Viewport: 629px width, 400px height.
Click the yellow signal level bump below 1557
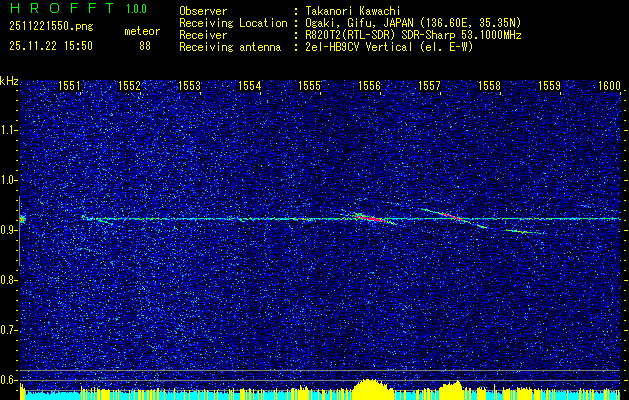tap(450, 390)
